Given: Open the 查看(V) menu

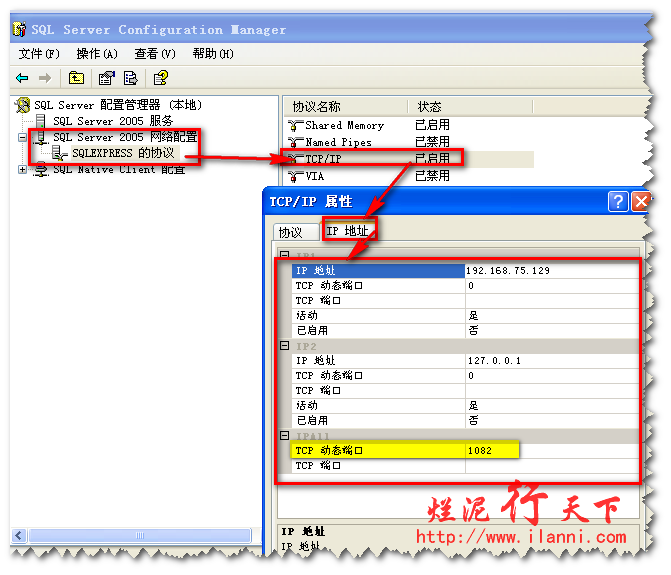Looking at the screenshot, I should [x=155, y=54].
